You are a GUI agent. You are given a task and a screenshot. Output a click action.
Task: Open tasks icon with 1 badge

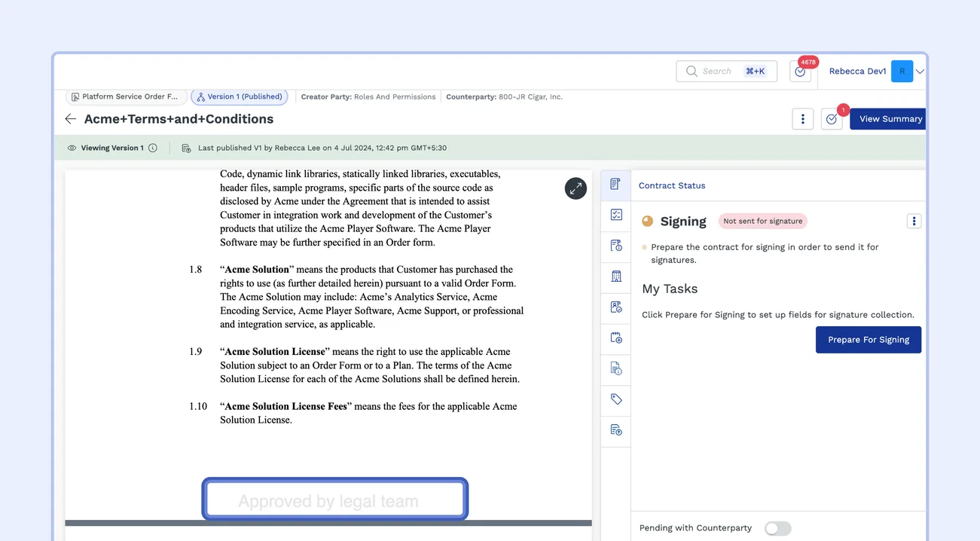(x=832, y=119)
